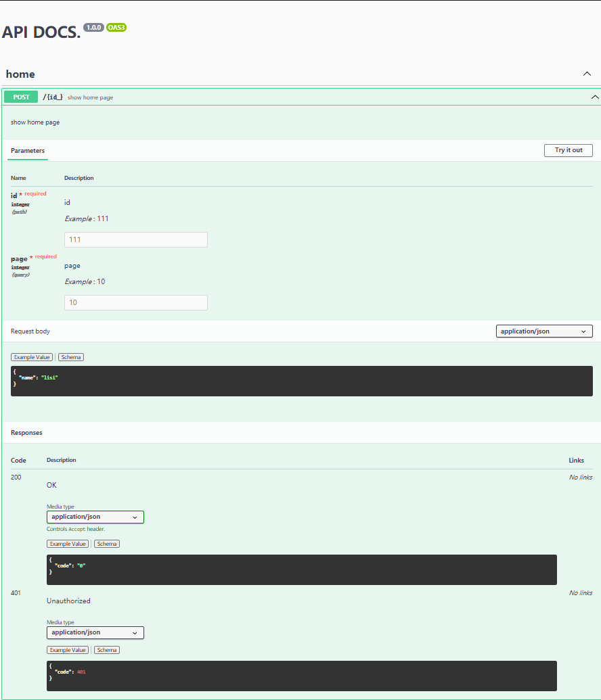Open the 200 response media type dropdown
Screen dimensions: 601x700
click(95, 517)
